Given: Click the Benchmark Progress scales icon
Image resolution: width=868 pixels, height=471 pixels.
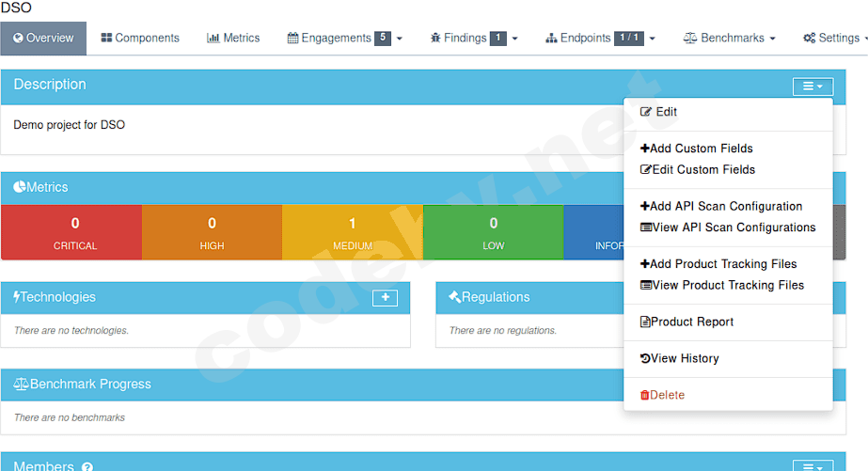Looking at the screenshot, I should tap(21, 384).
